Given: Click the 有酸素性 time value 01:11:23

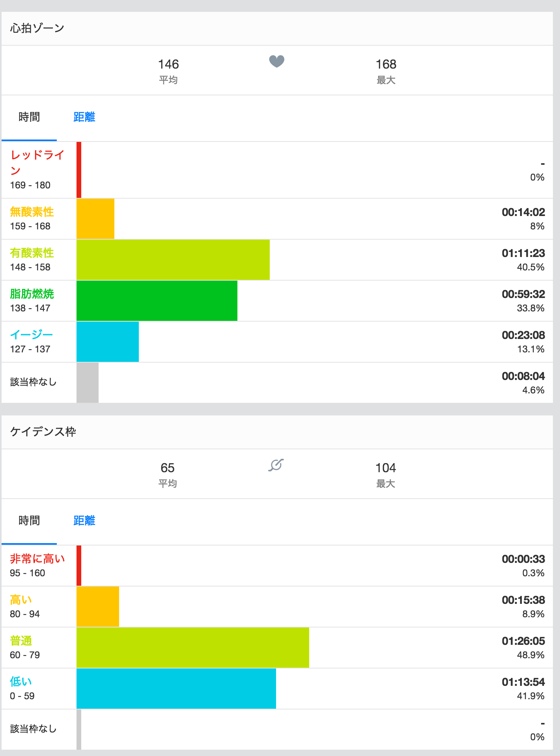Looking at the screenshot, I should [523, 253].
